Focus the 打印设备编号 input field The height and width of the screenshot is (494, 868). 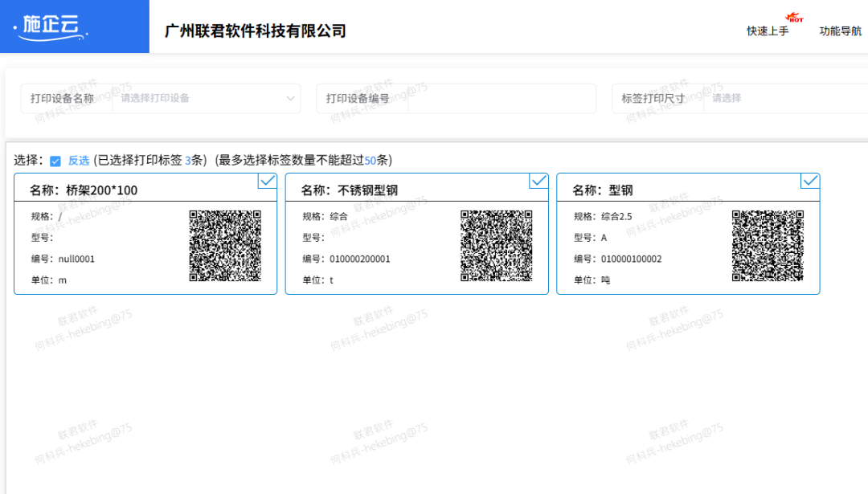click(501, 99)
